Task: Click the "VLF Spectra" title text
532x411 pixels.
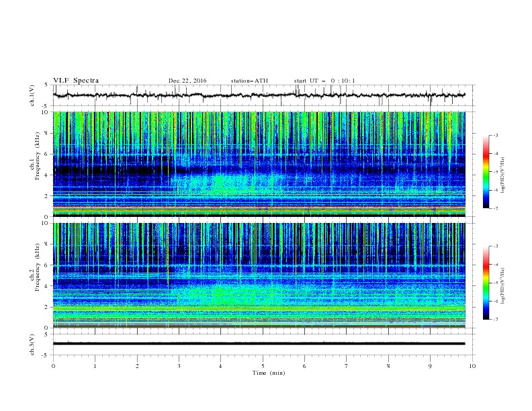Action: (76, 81)
